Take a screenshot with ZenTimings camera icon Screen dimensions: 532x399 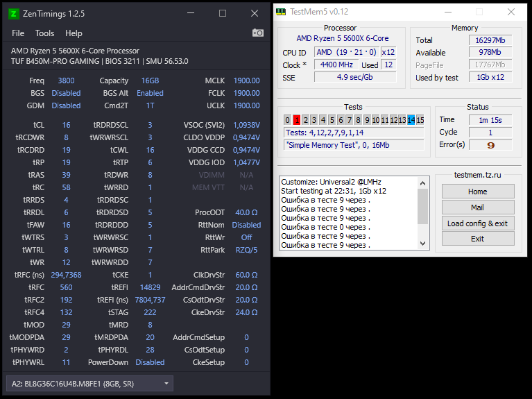[x=258, y=33]
